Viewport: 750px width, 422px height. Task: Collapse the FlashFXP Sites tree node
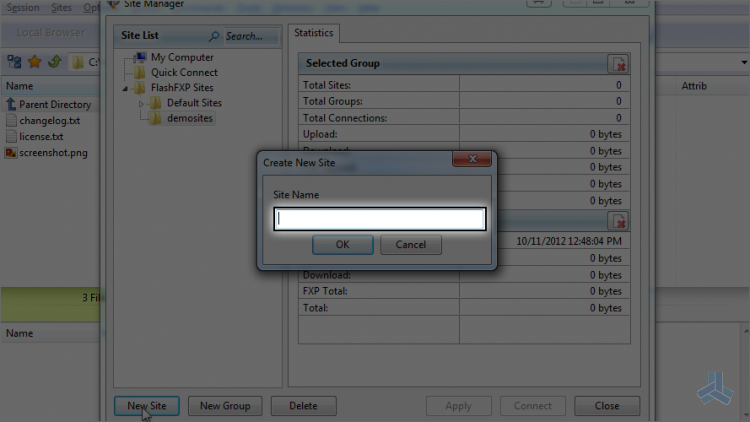pos(125,89)
